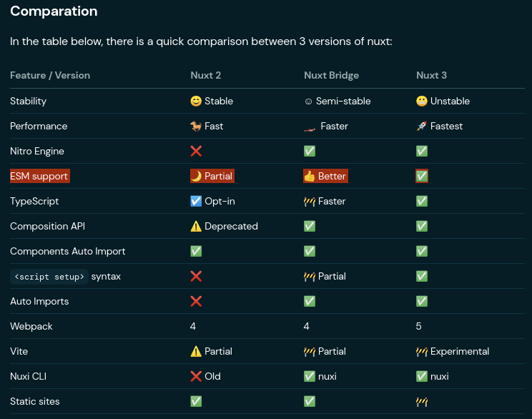Image resolution: width=532 pixels, height=419 pixels.
Task: Click the Nuxt Bridge column header
Action: tap(331, 75)
